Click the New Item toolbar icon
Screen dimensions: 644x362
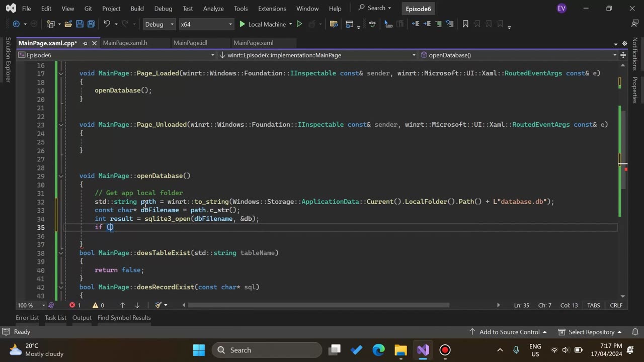coord(50,24)
